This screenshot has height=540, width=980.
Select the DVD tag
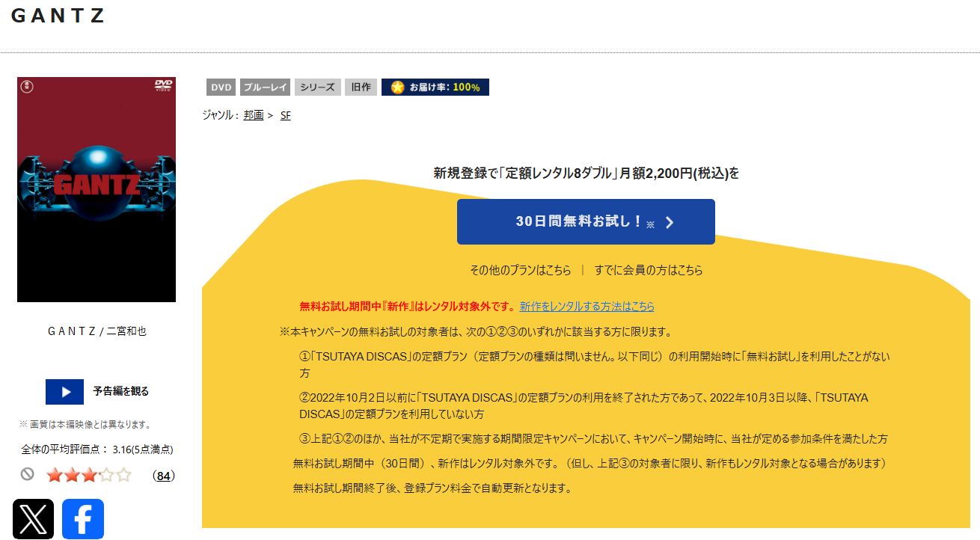pyautogui.click(x=221, y=88)
